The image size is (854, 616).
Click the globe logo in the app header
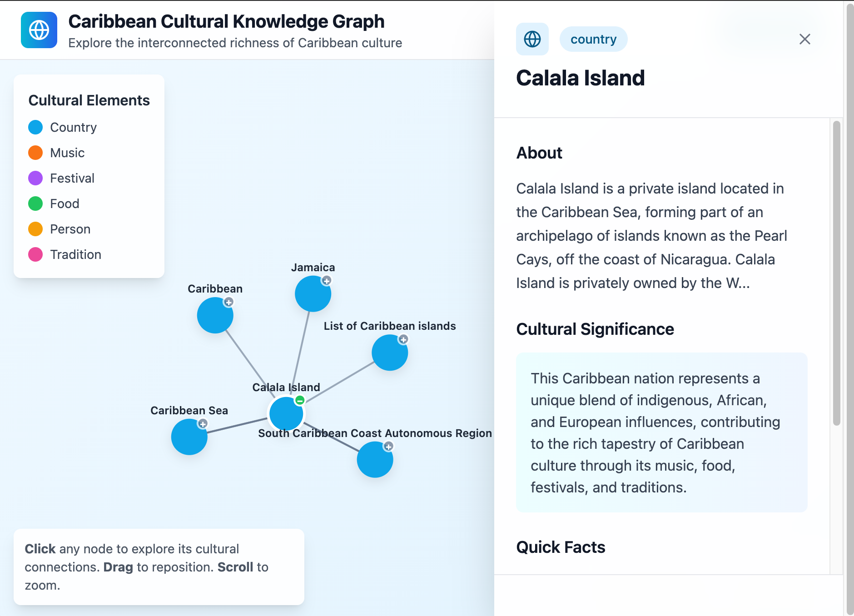pos(39,30)
